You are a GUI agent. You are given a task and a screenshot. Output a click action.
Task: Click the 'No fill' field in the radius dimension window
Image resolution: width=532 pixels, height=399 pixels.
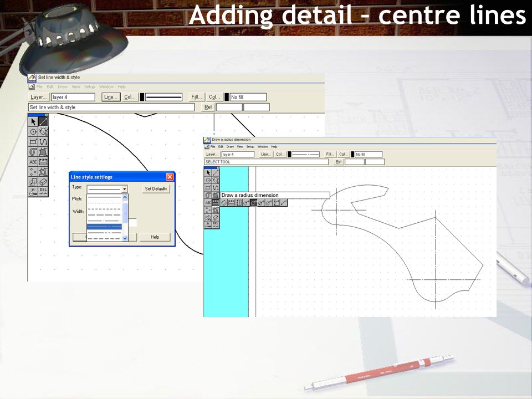(x=369, y=155)
